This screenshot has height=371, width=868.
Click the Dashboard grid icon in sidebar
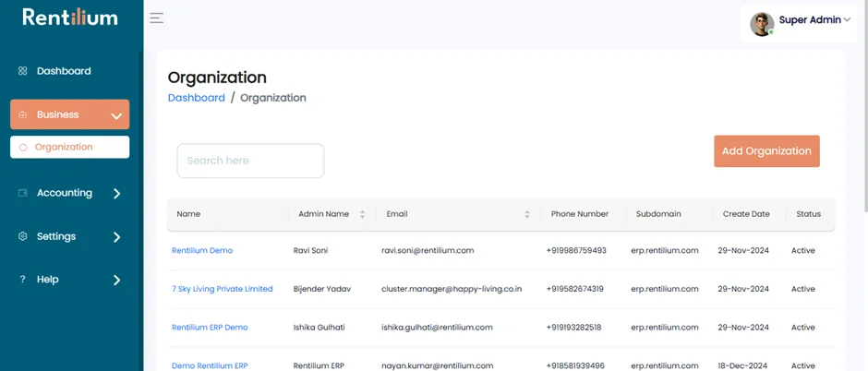click(x=23, y=71)
